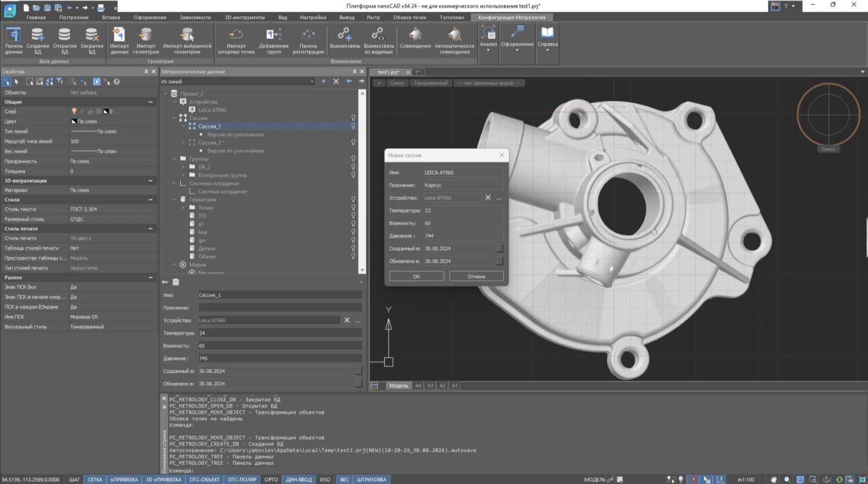Viewport: 868px width, 484px height.
Task: Open the Облака точек ribbon tab
Action: click(x=409, y=17)
